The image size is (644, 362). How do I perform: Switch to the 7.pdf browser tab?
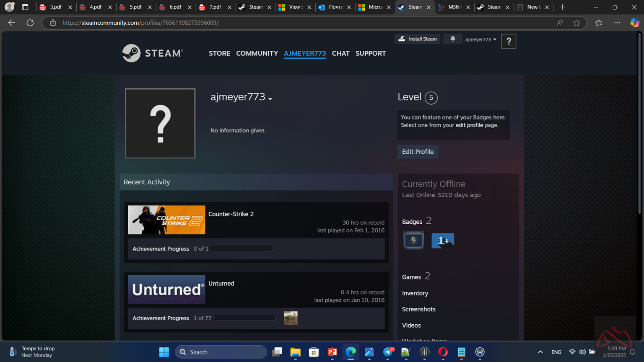tap(214, 7)
